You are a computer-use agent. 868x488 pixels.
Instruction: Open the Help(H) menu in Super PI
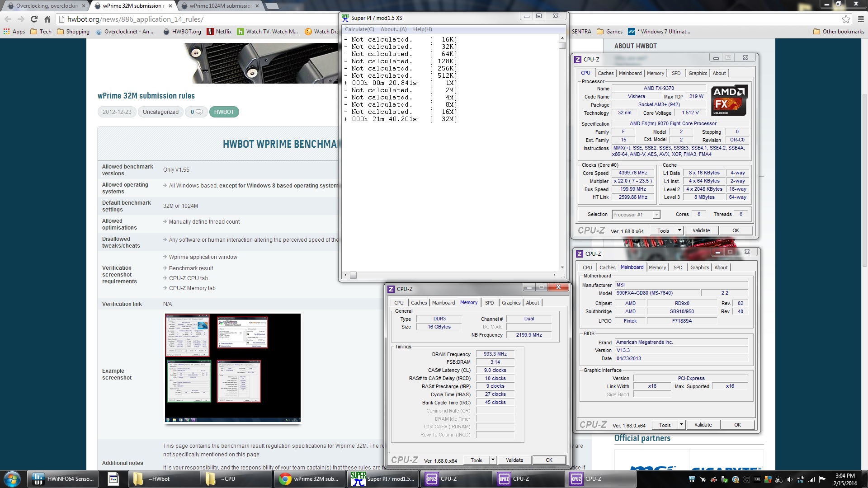pyautogui.click(x=422, y=29)
